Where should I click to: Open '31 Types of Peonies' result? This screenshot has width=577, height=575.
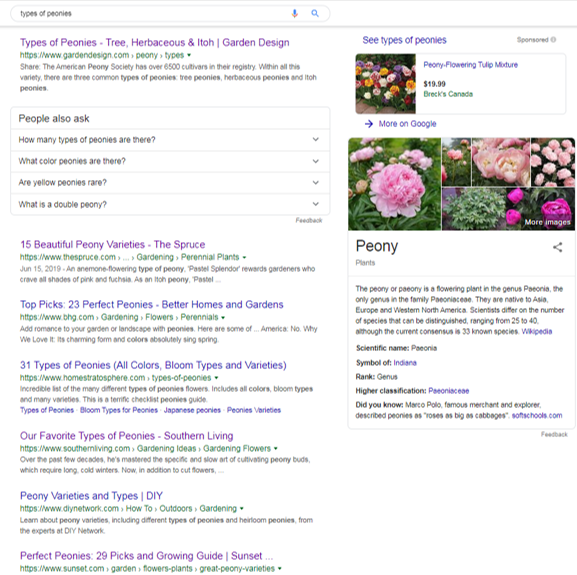(153, 365)
